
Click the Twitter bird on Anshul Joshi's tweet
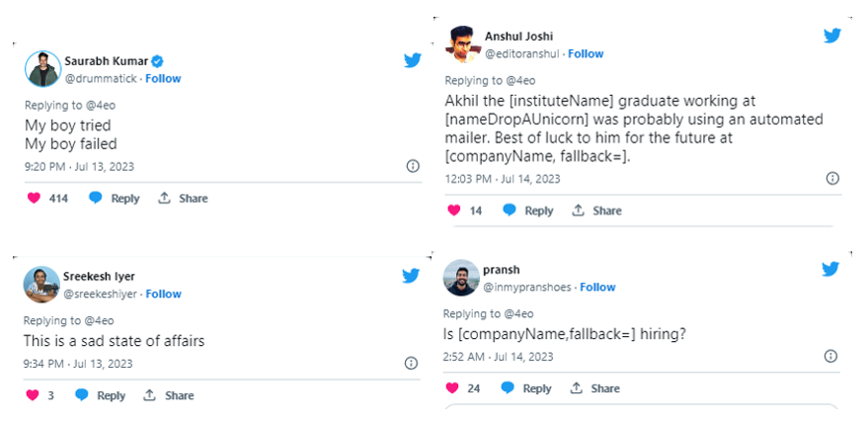(x=832, y=36)
